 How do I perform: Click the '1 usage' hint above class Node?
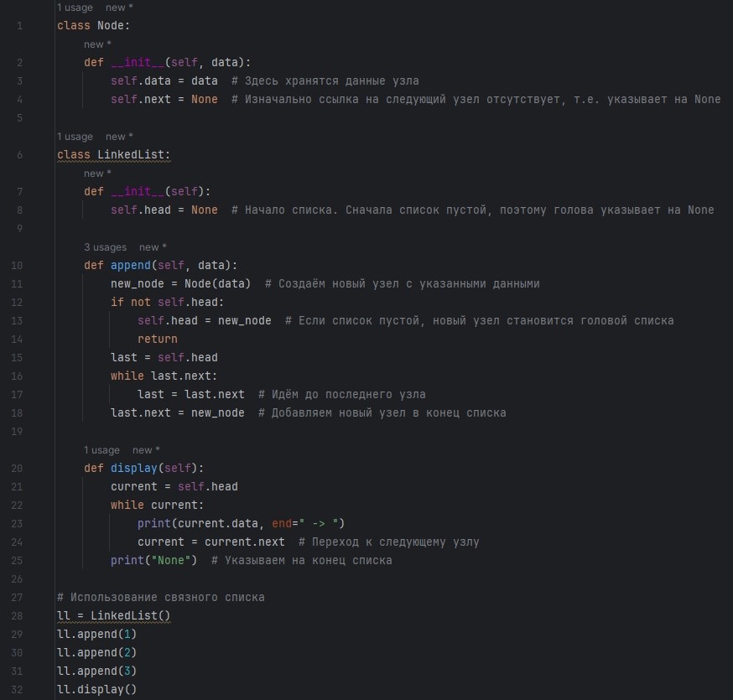75,8
